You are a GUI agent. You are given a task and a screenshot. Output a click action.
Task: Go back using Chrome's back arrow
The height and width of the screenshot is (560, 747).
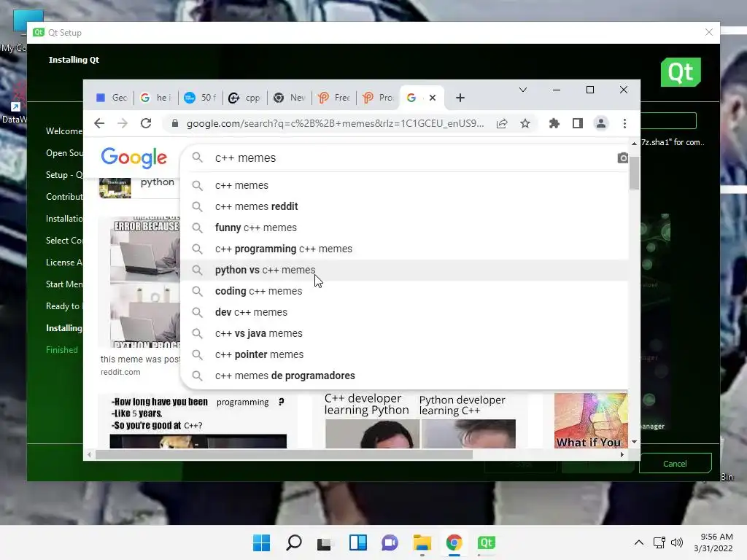pyautogui.click(x=99, y=124)
